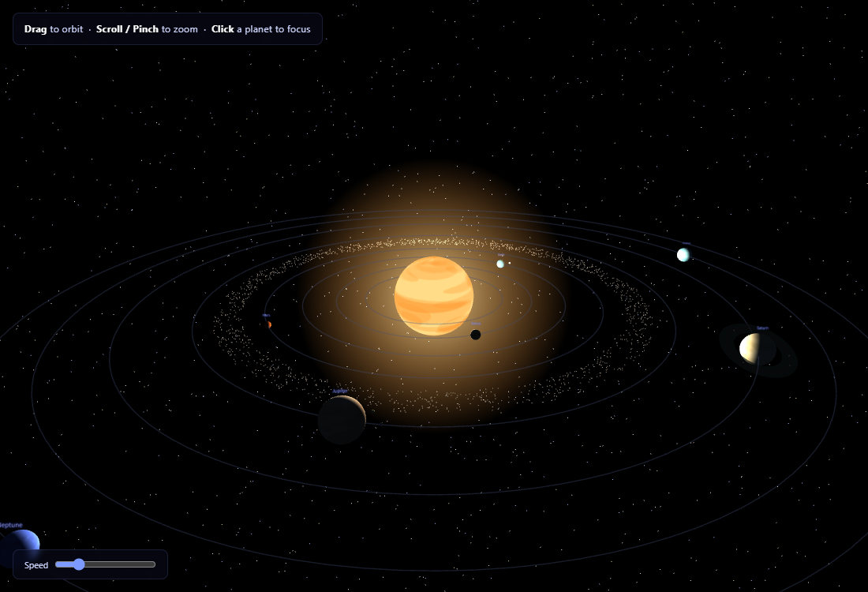Viewport: 868px width, 592px height.
Task: Click the Speed slider handle
Action: [x=79, y=564]
